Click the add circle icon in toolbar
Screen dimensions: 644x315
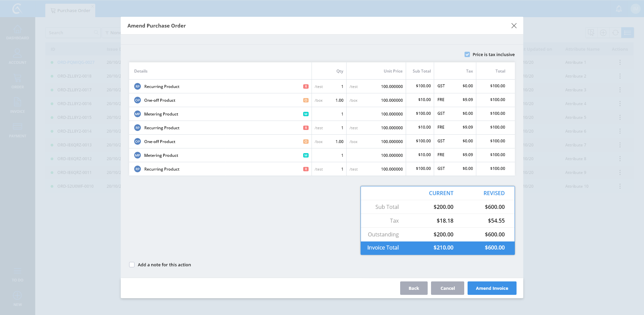pyautogui.click(x=603, y=33)
